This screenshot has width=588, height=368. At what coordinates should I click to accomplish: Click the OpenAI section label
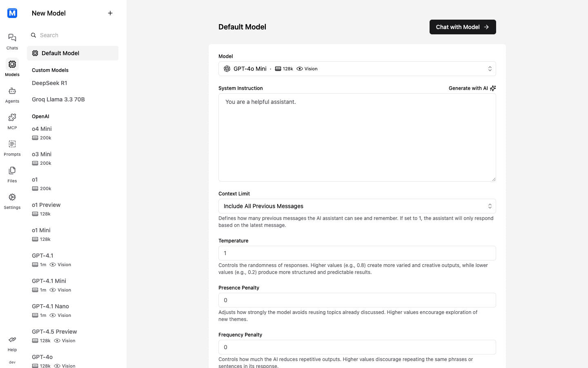point(40,117)
